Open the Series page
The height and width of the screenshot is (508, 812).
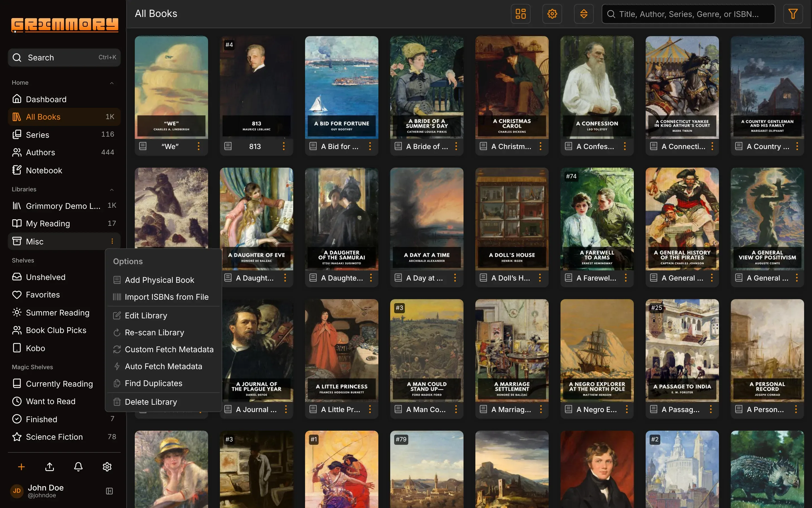[64, 135]
